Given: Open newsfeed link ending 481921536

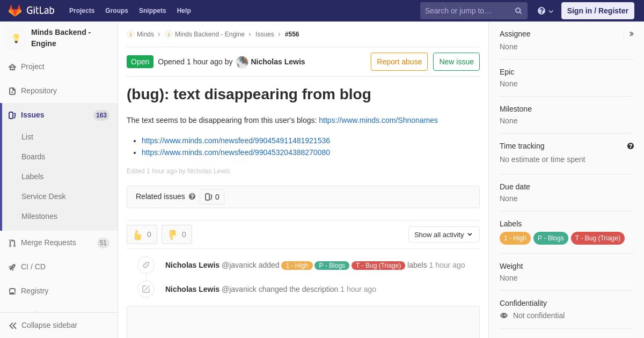Looking at the screenshot, I should pyautogui.click(x=236, y=141).
